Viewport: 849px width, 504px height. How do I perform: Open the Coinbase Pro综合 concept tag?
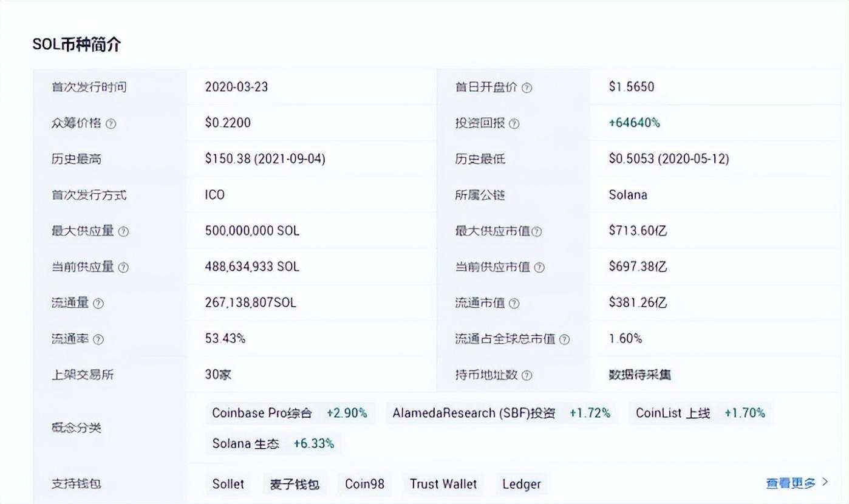coord(290,413)
